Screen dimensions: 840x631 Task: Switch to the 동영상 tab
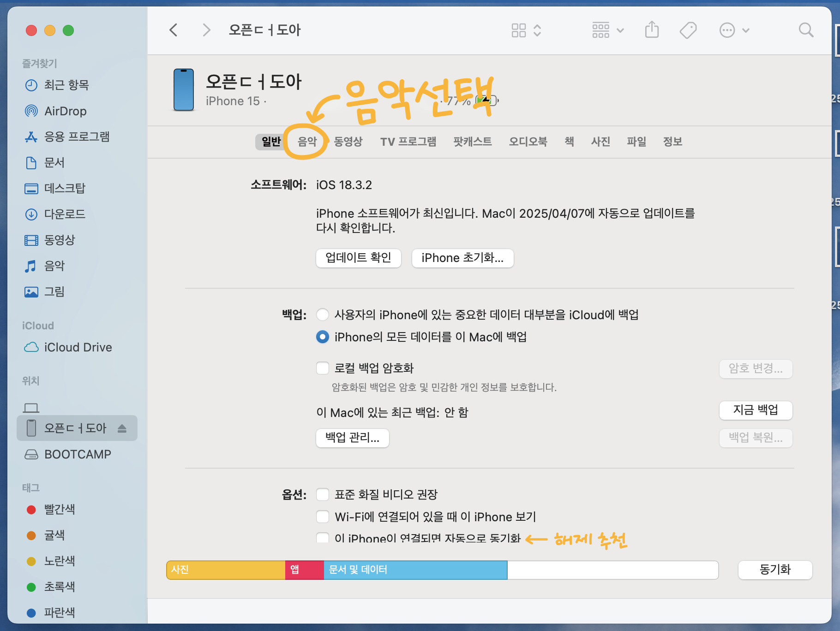pyautogui.click(x=348, y=142)
